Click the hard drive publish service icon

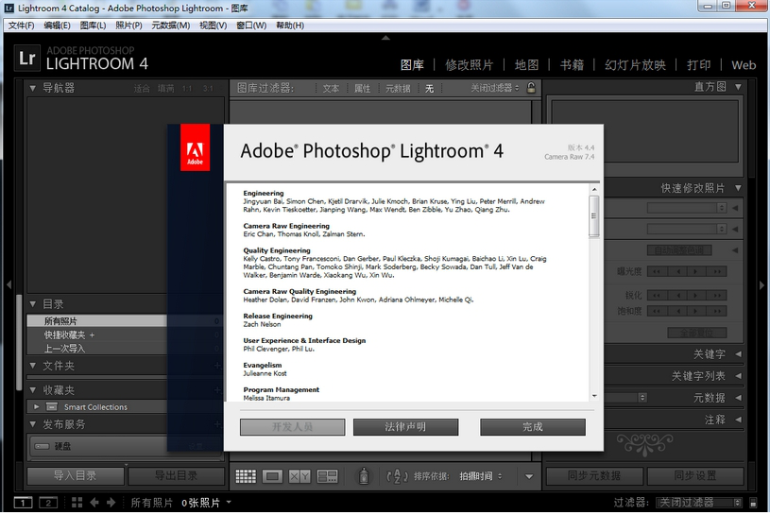pyautogui.click(x=42, y=446)
